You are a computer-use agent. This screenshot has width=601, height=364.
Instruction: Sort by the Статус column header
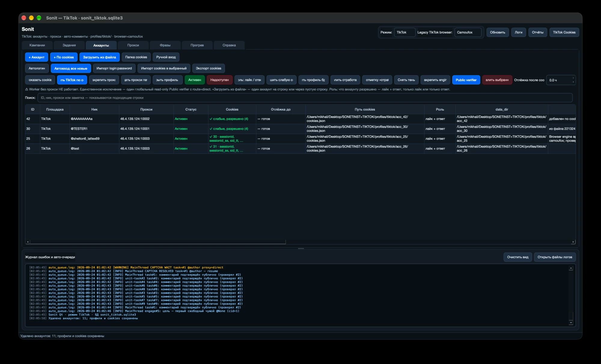click(191, 109)
